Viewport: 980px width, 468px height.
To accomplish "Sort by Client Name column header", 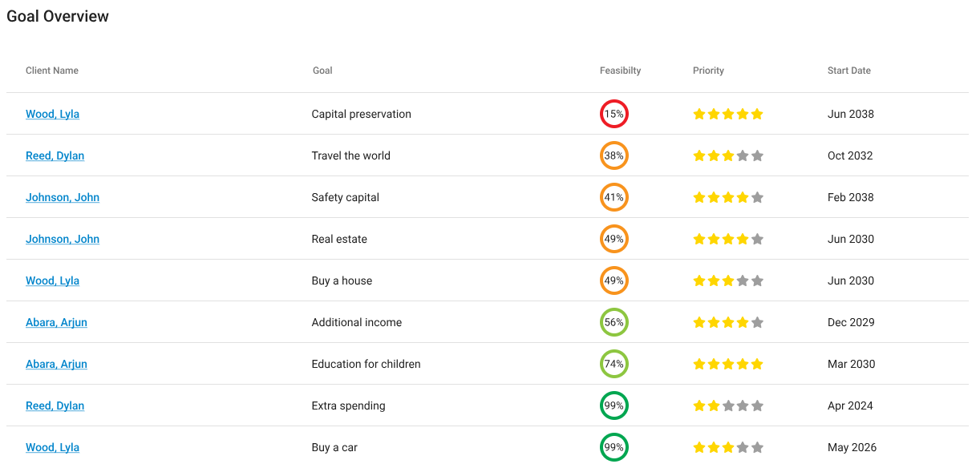I will pyautogui.click(x=52, y=71).
